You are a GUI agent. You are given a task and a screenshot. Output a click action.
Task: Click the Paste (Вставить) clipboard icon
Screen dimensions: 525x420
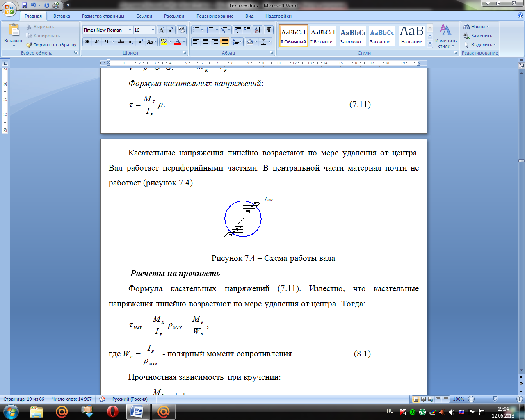(x=14, y=30)
